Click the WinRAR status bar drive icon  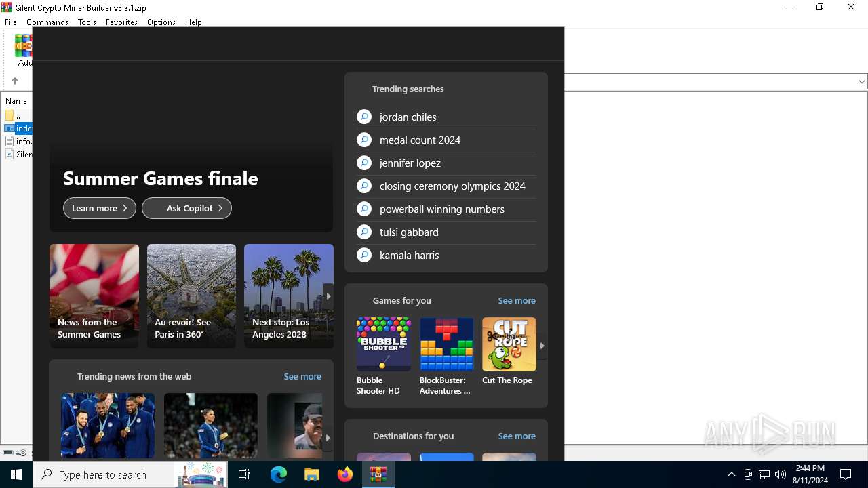click(x=8, y=453)
